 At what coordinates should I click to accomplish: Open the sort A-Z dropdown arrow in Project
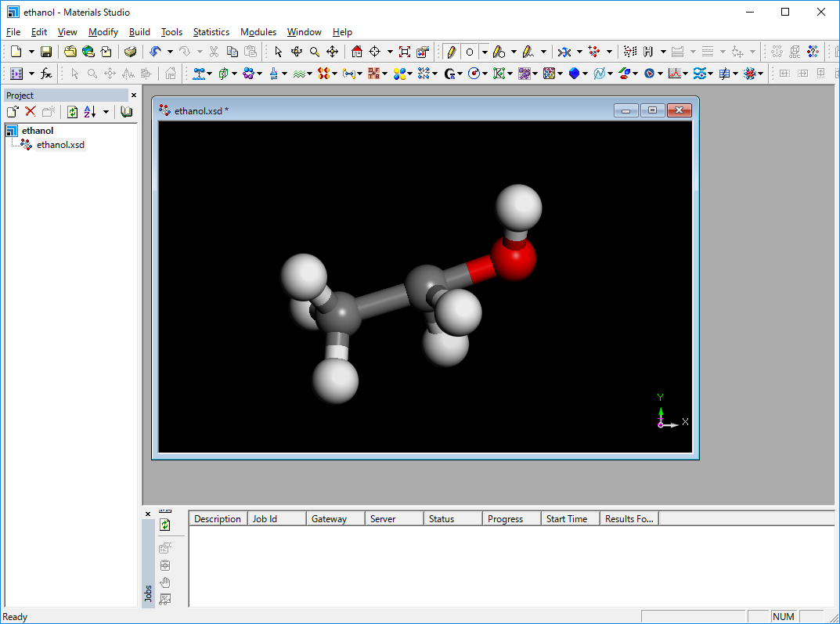106,112
